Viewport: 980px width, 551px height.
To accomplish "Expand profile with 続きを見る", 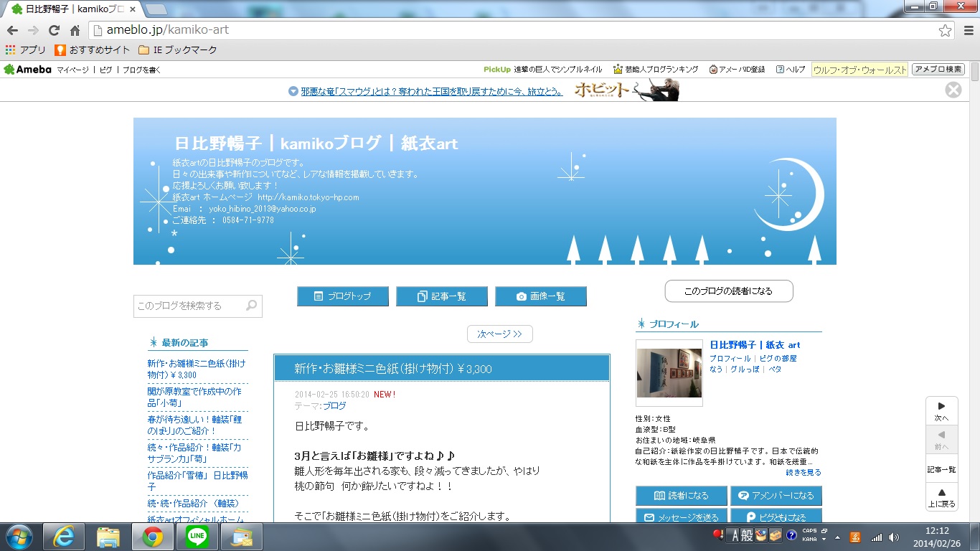I will point(804,472).
